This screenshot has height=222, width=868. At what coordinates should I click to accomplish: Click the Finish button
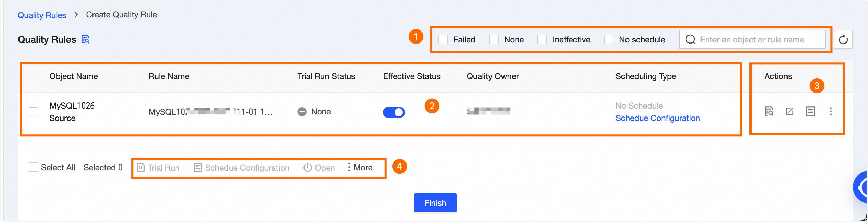[x=435, y=203]
